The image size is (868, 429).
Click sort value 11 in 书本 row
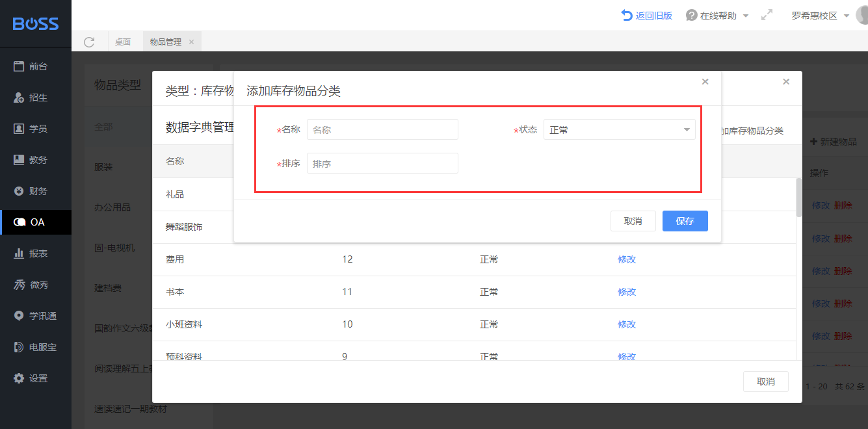click(347, 292)
